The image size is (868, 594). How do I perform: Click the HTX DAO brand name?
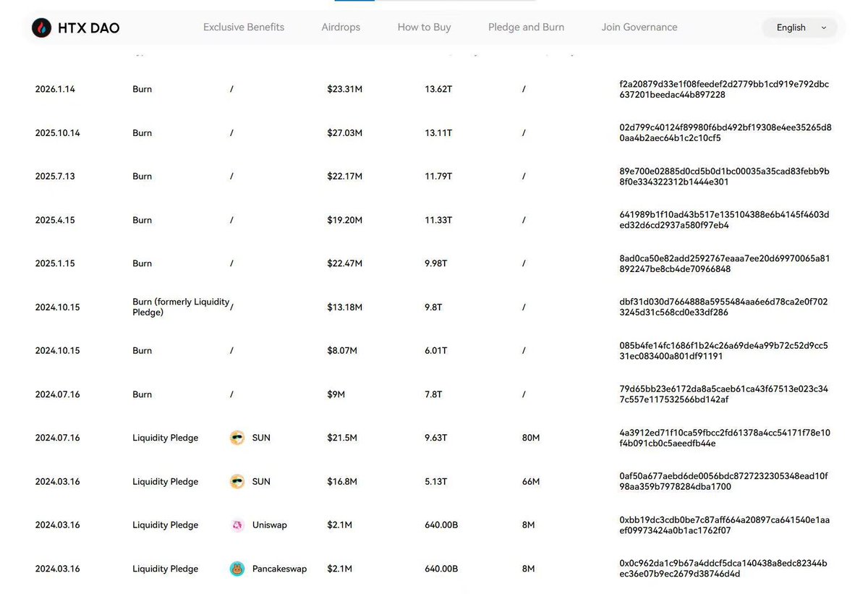coord(89,27)
